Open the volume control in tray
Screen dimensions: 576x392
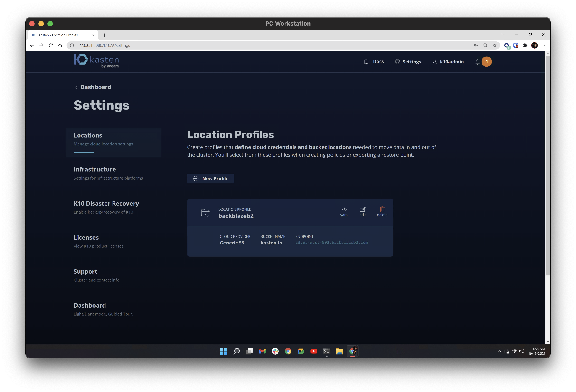coord(522,351)
